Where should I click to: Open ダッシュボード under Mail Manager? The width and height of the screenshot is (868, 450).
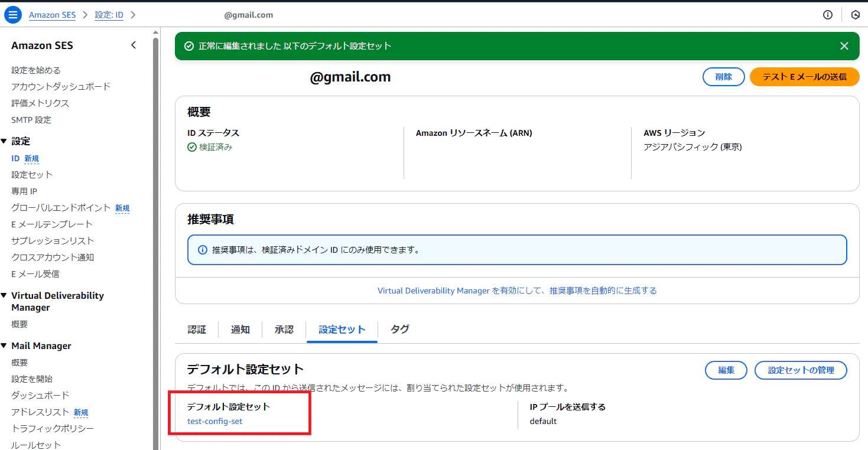pos(40,396)
